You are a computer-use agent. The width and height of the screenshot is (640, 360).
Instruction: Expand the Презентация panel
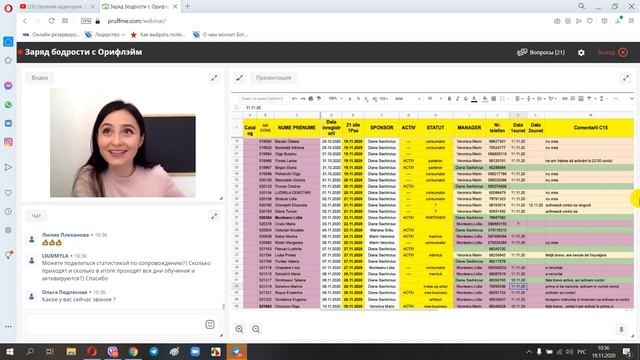point(626,78)
